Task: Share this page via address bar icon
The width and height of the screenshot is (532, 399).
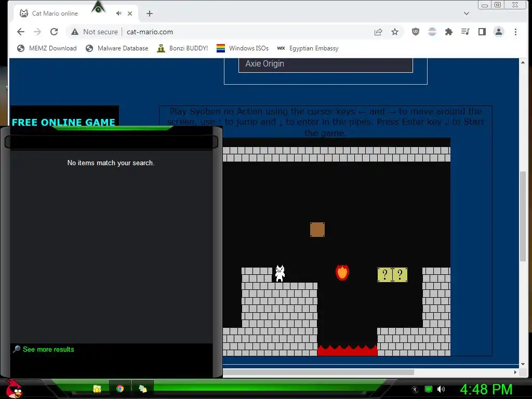Action: pyautogui.click(x=378, y=32)
